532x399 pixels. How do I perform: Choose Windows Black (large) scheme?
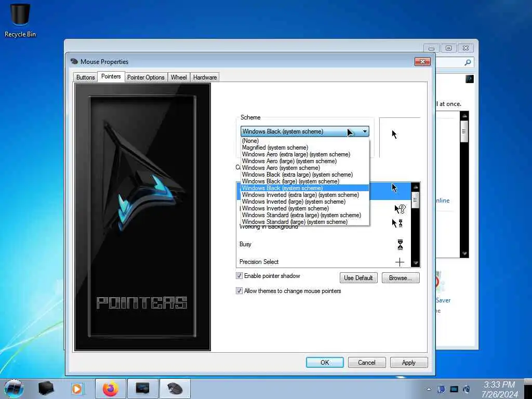(304, 181)
